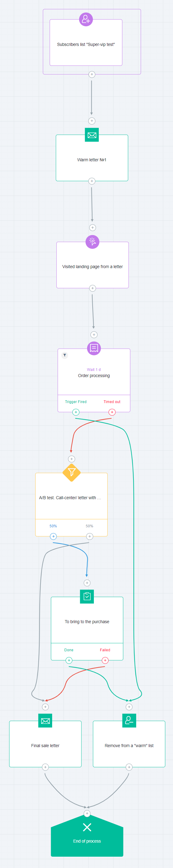Click the envelope icon on Final sale letter
The width and height of the screenshot is (173, 868).
click(x=45, y=721)
